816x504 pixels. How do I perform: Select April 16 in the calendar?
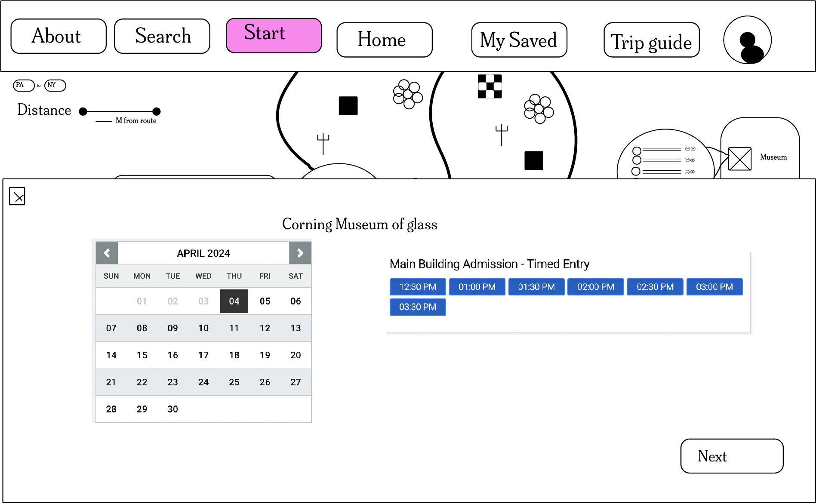[x=172, y=355]
